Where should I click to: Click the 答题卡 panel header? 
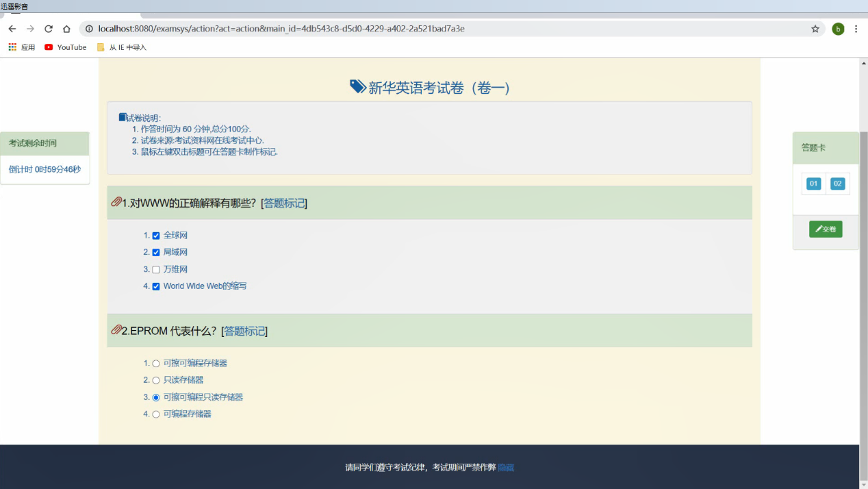[826, 147]
